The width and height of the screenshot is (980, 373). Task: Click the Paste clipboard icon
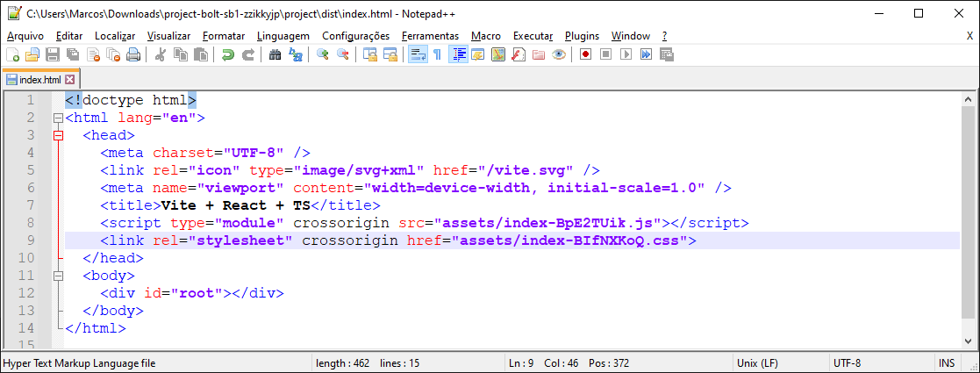[201, 55]
